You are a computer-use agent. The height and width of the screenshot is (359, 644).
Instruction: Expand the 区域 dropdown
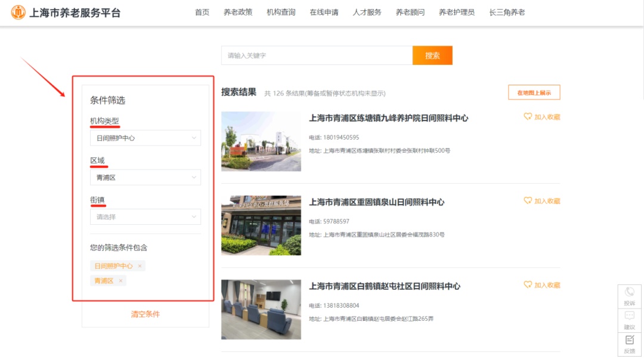145,178
